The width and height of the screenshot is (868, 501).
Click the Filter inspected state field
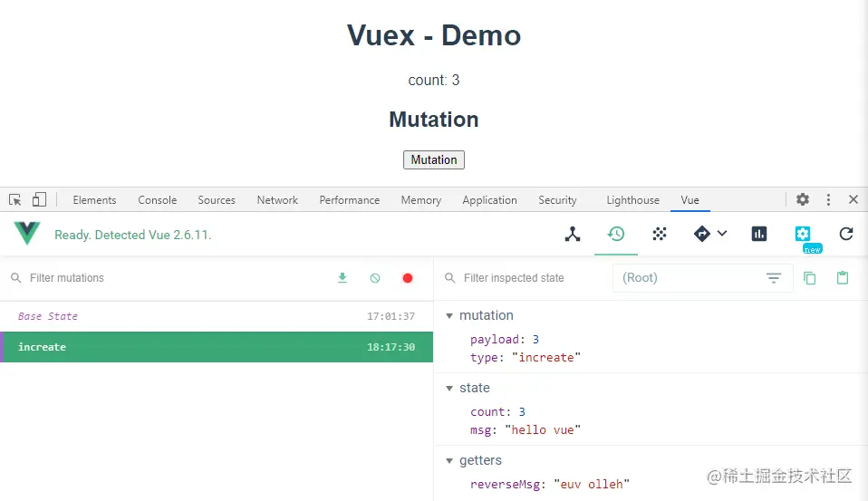click(x=526, y=278)
